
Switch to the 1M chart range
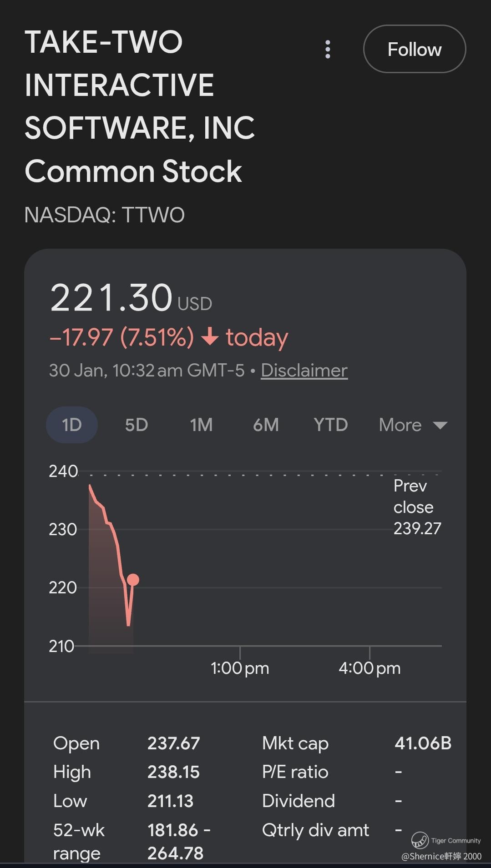pos(201,425)
